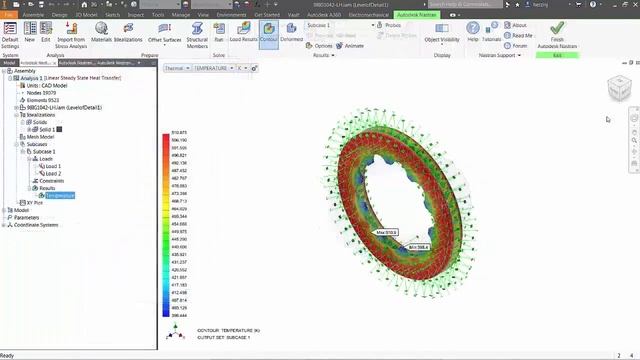Open the Materials tool
Image resolution: width=640 pixels, height=360 pixels.
click(101, 33)
